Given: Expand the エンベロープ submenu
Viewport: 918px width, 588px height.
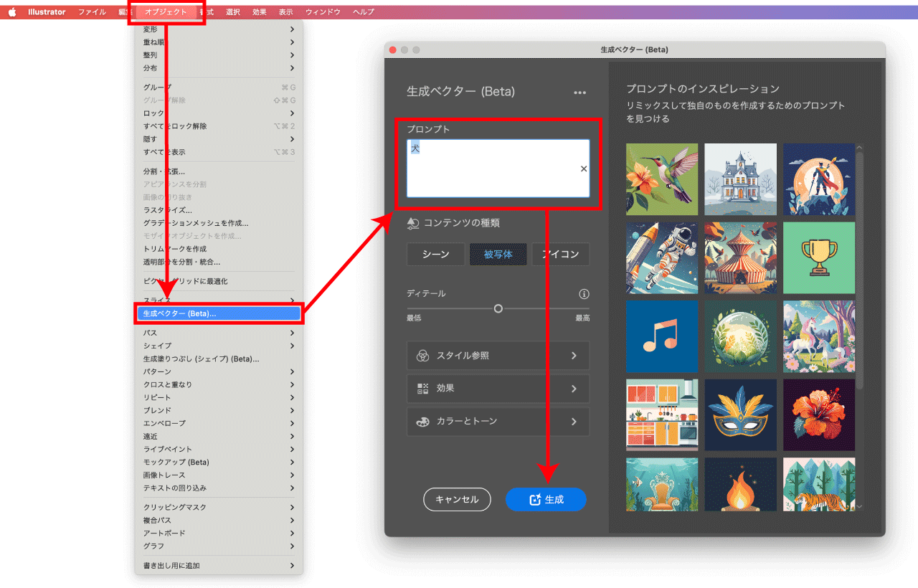Looking at the screenshot, I should click(219, 423).
